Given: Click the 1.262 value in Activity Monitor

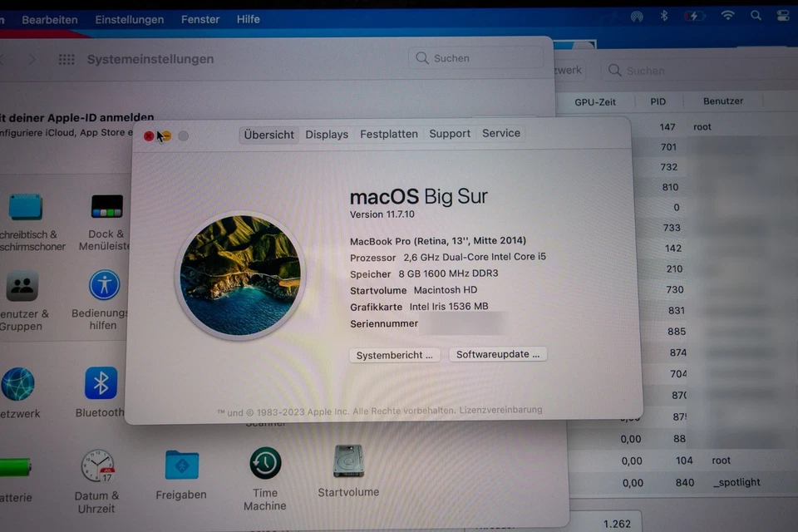Looking at the screenshot, I should click(617, 524).
